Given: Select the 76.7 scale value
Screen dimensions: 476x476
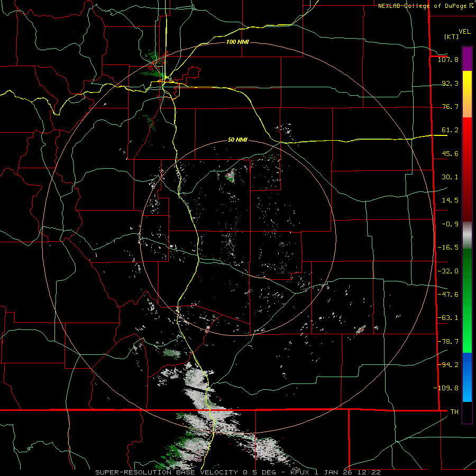Looking at the screenshot, I should (450, 106).
